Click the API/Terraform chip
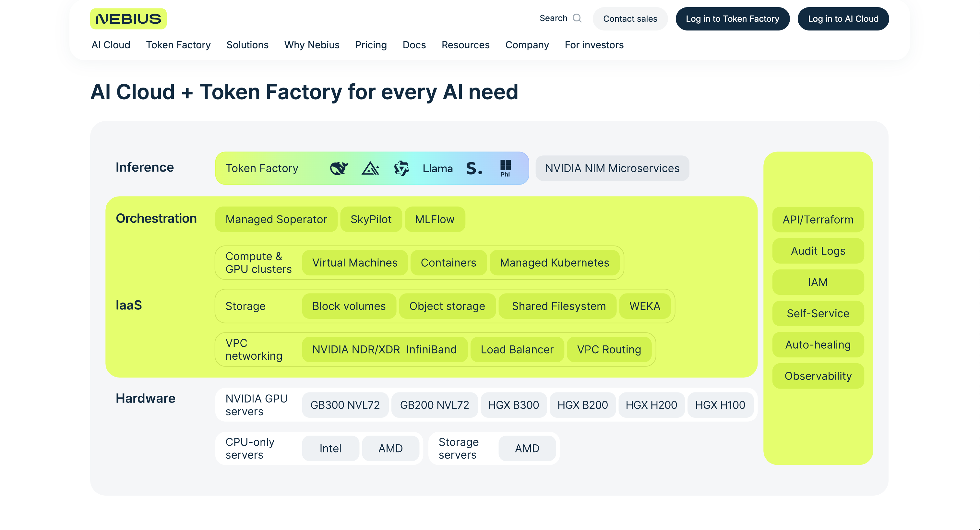The height and width of the screenshot is (530, 980). click(818, 220)
